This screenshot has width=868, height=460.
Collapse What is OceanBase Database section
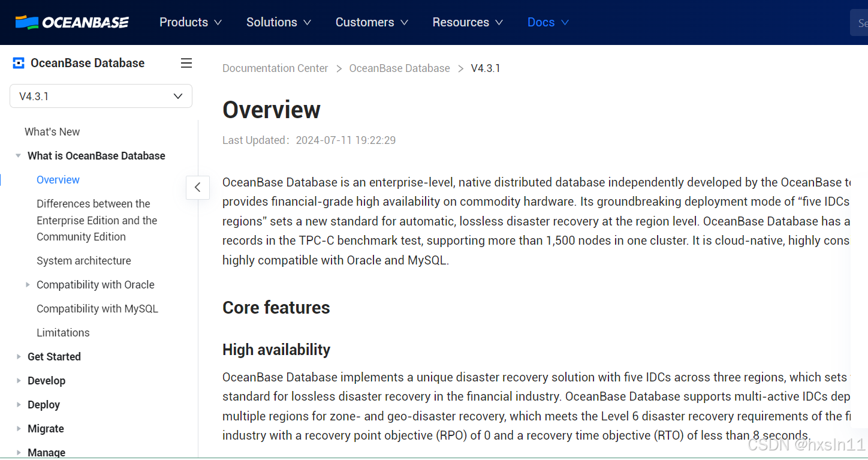point(19,156)
